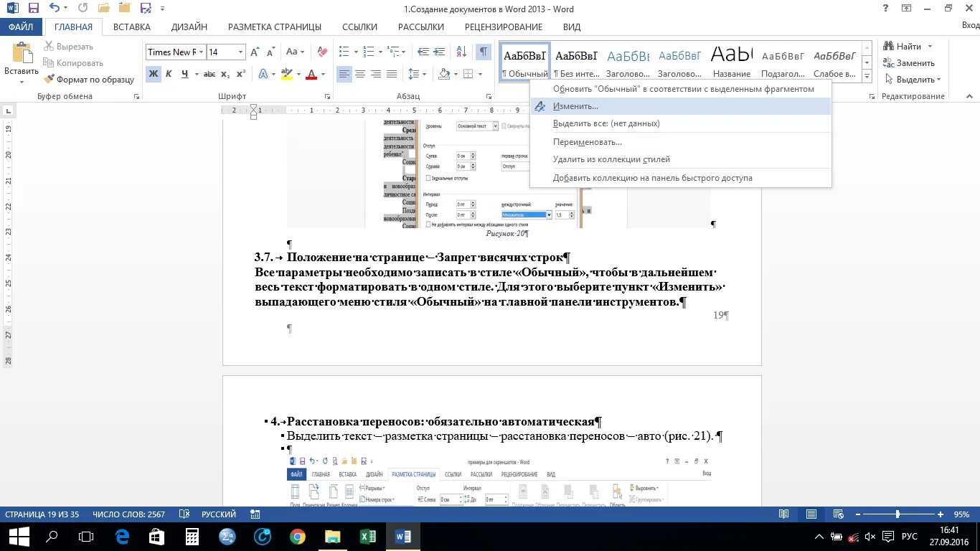Viewport: 980px width, 551px height.
Task: Switch to Web Layout view in status bar
Action: coord(839,514)
